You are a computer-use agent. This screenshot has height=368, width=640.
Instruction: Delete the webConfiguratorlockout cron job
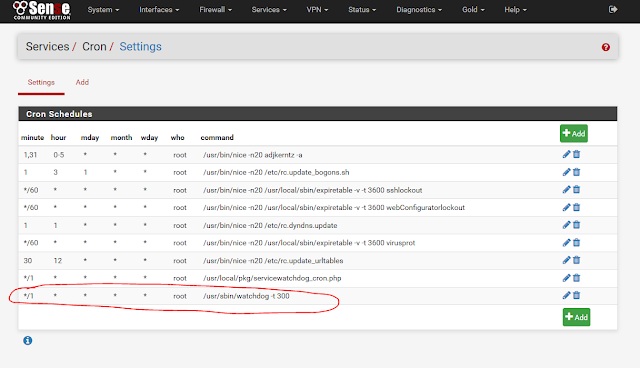[x=576, y=207]
